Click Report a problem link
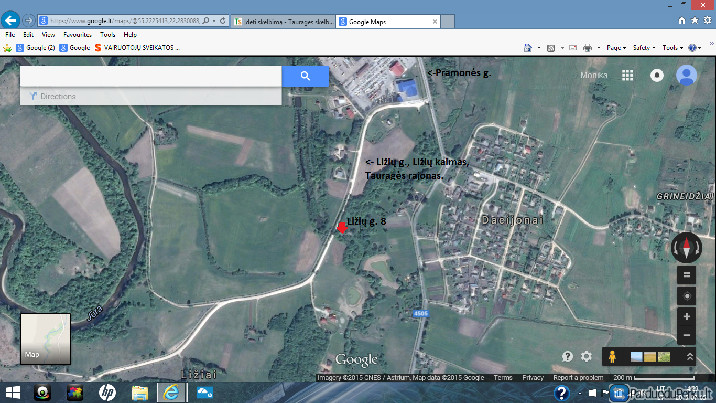The image size is (716, 403). click(x=578, y=377)
